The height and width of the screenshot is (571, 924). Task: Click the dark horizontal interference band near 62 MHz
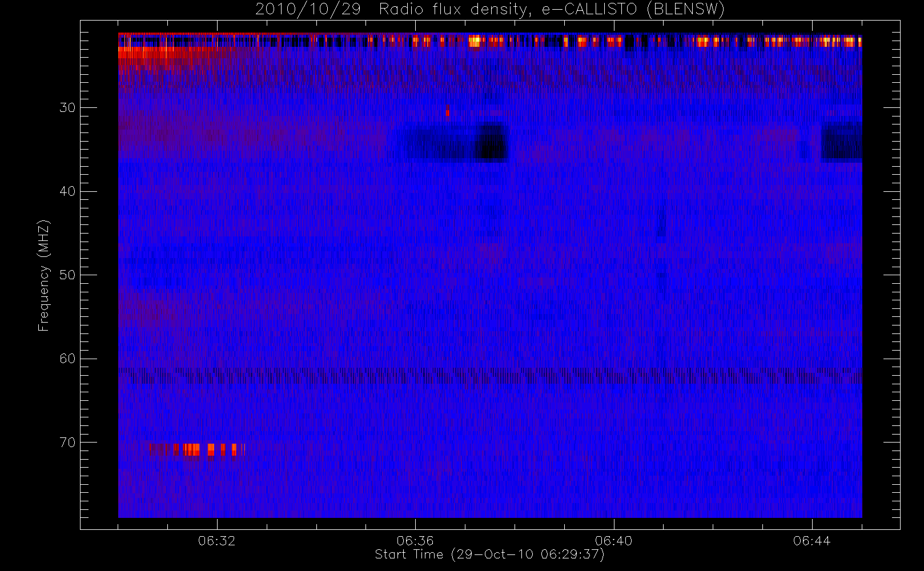(x=490, y=376)
